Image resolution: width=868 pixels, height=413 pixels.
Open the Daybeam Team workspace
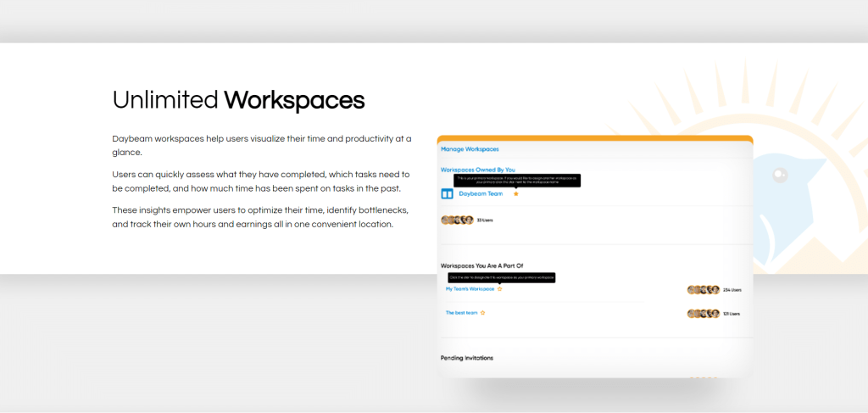(x=481, y=193)
